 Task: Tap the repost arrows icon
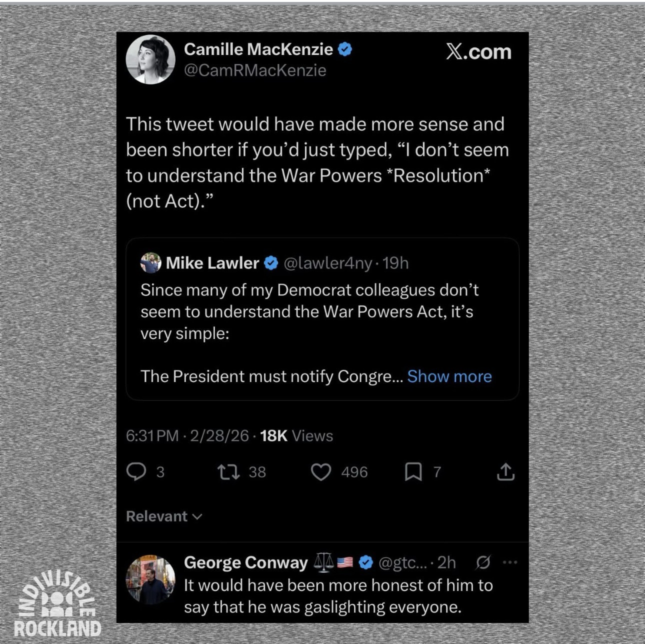[228, 471]
